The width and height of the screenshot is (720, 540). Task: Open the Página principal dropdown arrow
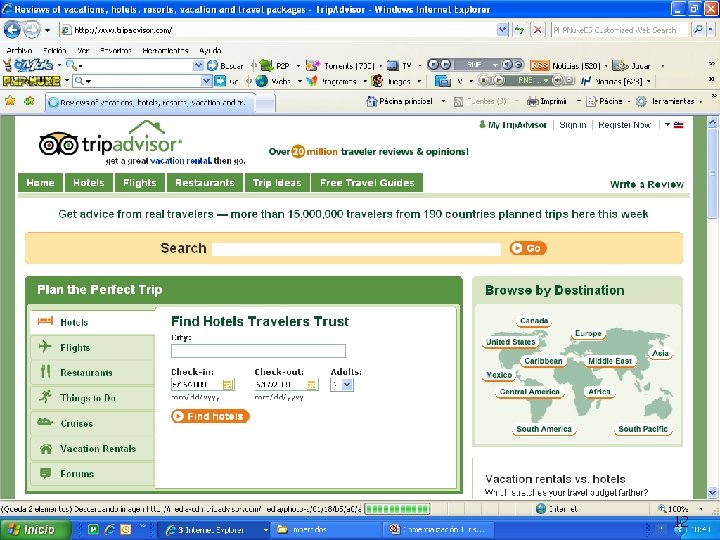click(443, 101)
